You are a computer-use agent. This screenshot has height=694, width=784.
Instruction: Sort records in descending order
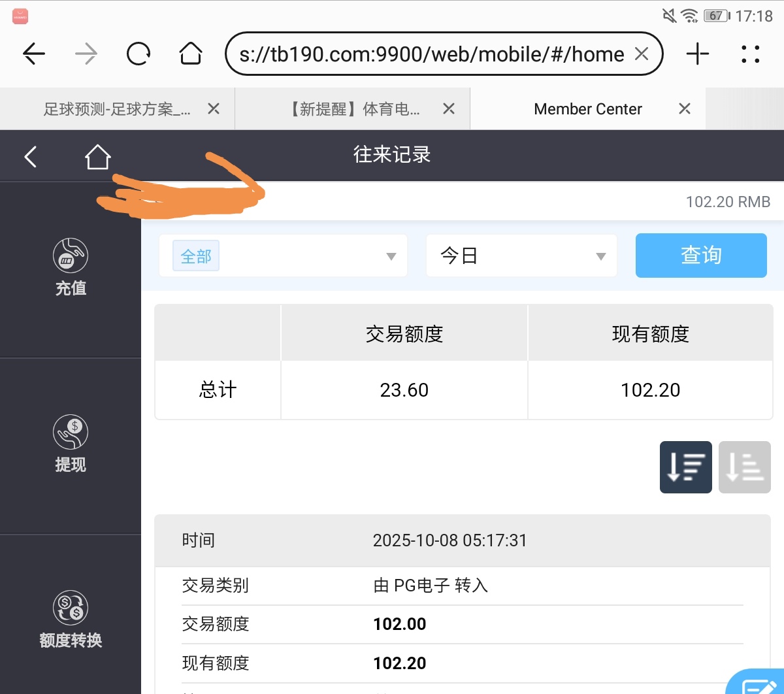coord(685,467)
